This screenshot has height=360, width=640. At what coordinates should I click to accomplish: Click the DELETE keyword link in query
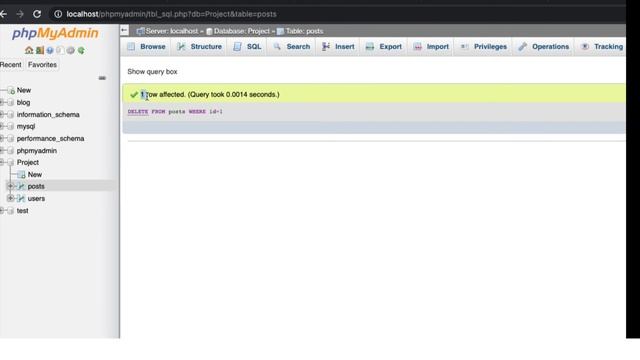point(138,111)
